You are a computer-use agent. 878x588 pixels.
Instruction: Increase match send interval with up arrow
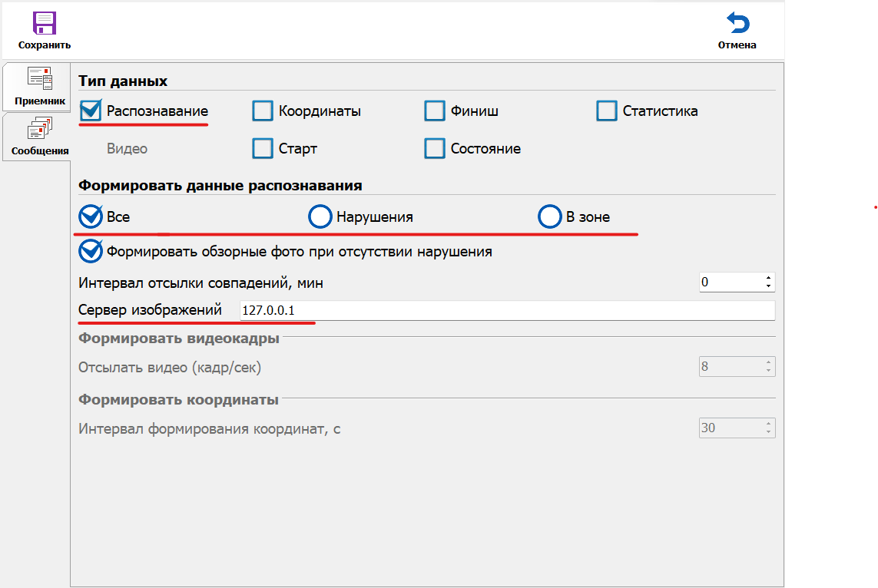768,278
